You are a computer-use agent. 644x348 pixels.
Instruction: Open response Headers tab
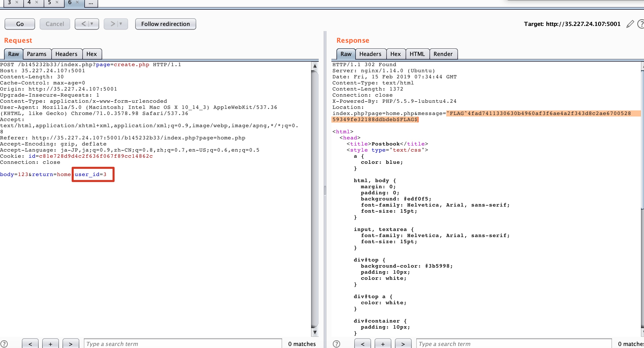tap(370, 54)
